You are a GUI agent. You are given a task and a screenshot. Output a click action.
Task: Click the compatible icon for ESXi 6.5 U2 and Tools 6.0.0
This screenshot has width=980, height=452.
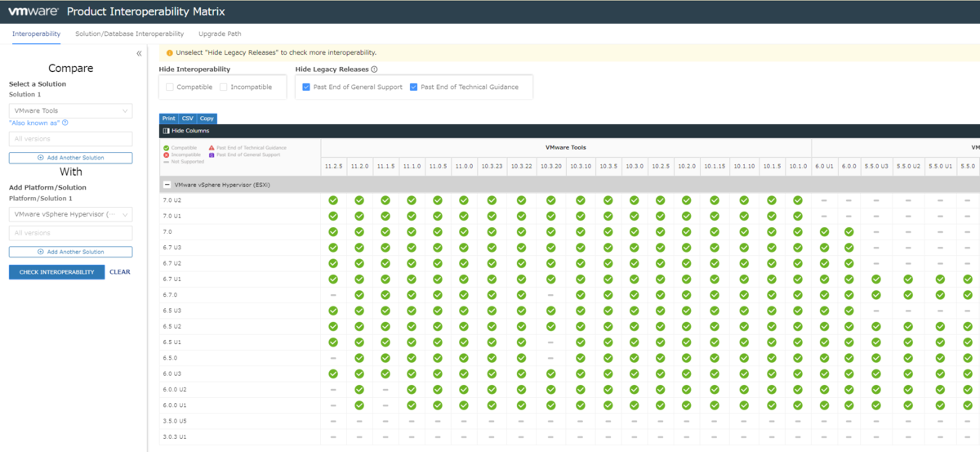click(849, 326)
